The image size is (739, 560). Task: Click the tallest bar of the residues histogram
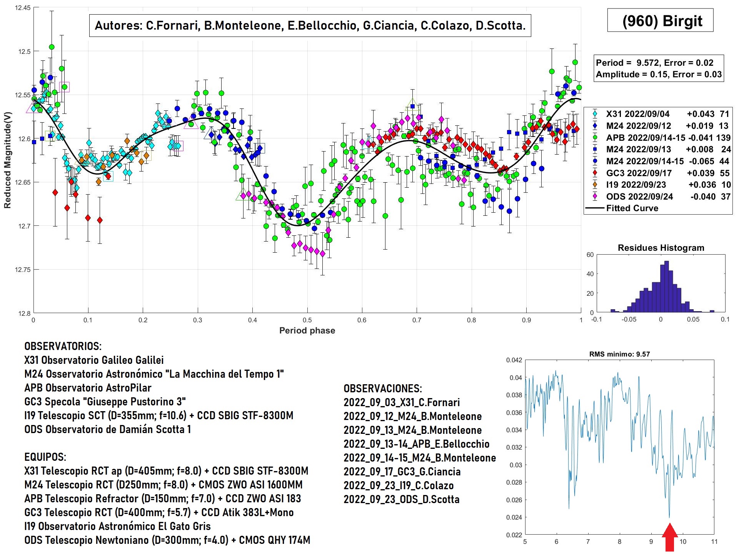[667, 287]
